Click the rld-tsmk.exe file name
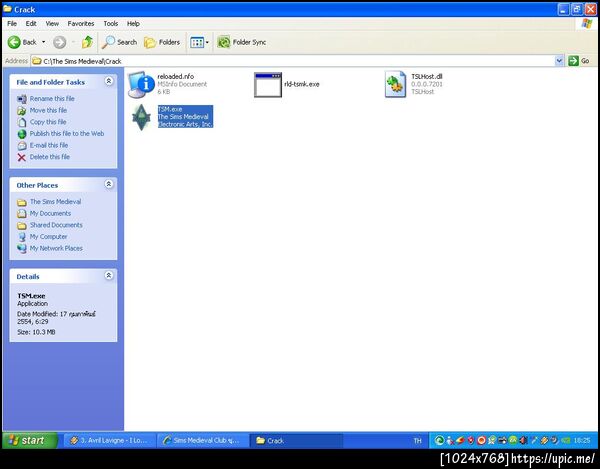Viewport: 600px width, 469px height. click(x=302, y=84)
